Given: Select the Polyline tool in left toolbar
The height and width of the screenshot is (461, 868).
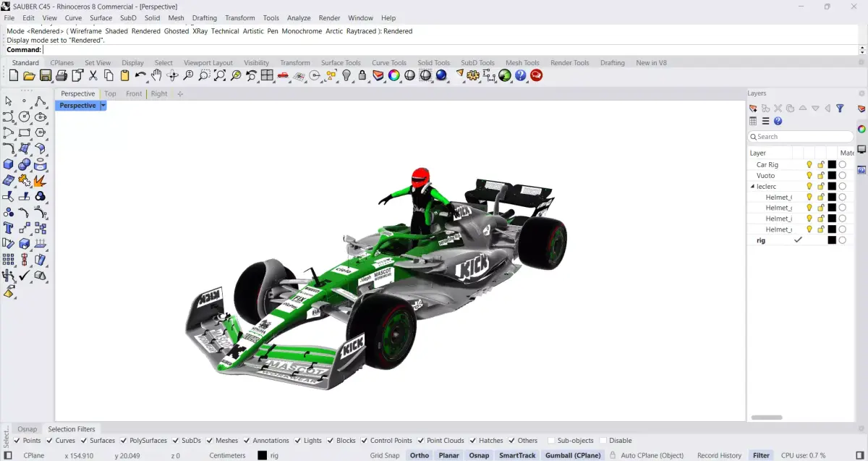Looking at the screenshot, I should (x=41, y=101).
